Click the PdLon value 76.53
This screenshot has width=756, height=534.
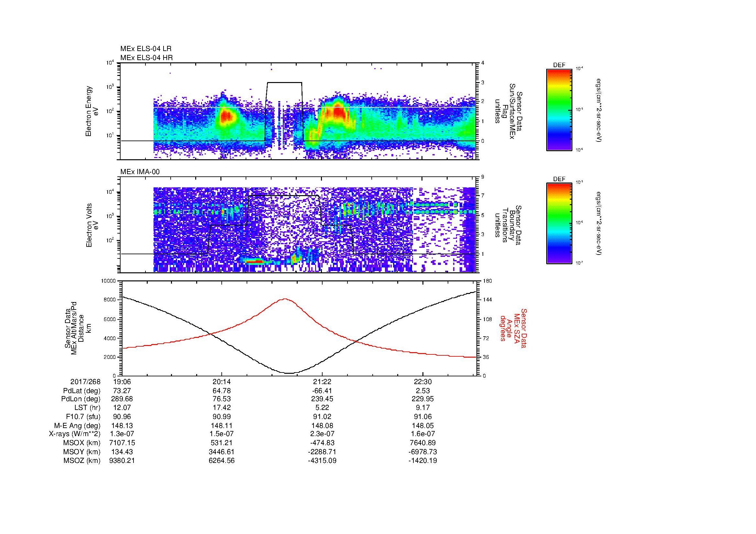click(222, 399)
